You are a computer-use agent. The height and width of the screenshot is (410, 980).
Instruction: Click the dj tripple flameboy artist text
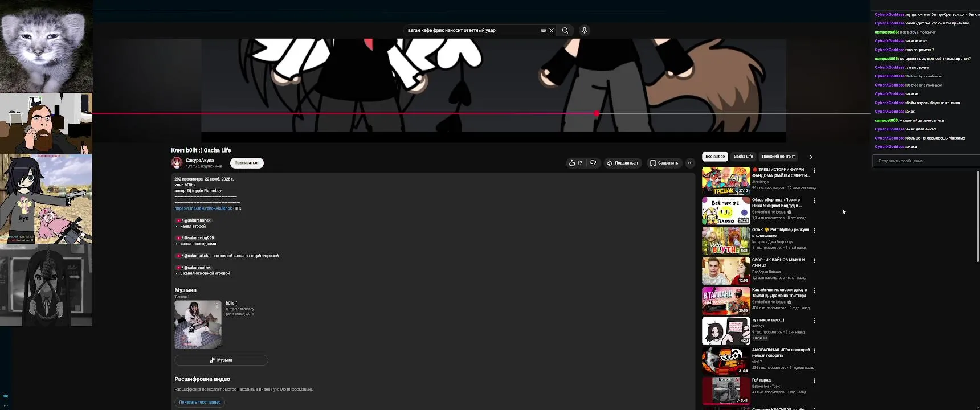[x=240, y=309]
